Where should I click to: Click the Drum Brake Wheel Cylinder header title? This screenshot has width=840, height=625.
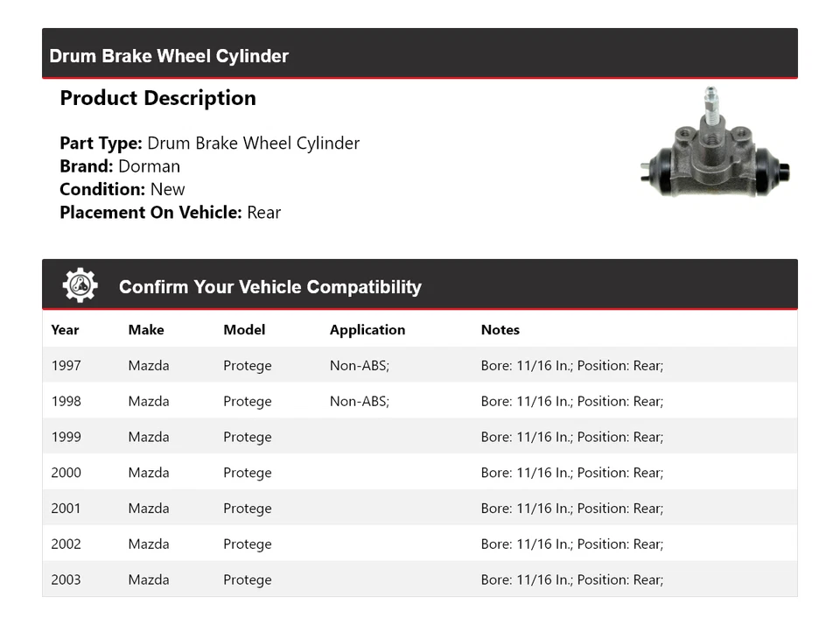tap(169, 56)
